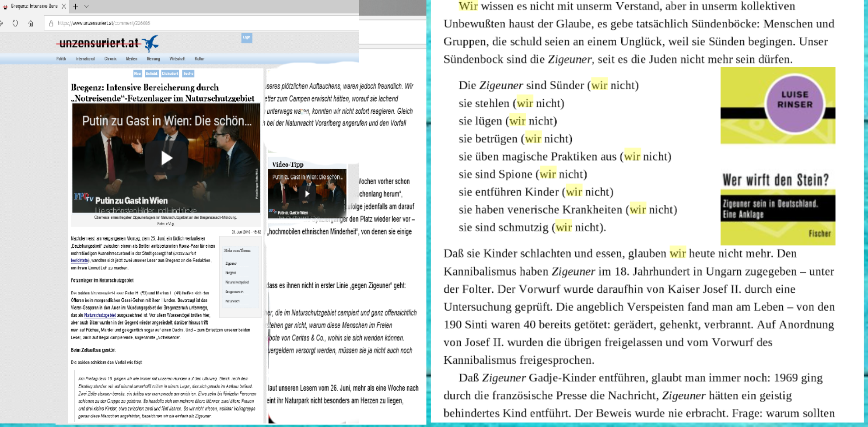The height and width of the screenshot is (427, 868).
Task: Open a new browser tab
Action: pyautogui.click(x=75, y=6)
